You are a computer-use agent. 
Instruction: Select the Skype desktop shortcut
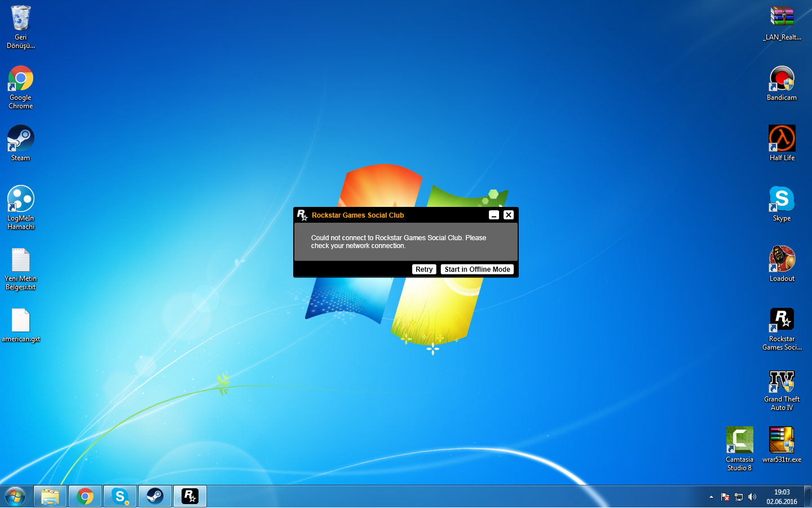tap(782, 204)
